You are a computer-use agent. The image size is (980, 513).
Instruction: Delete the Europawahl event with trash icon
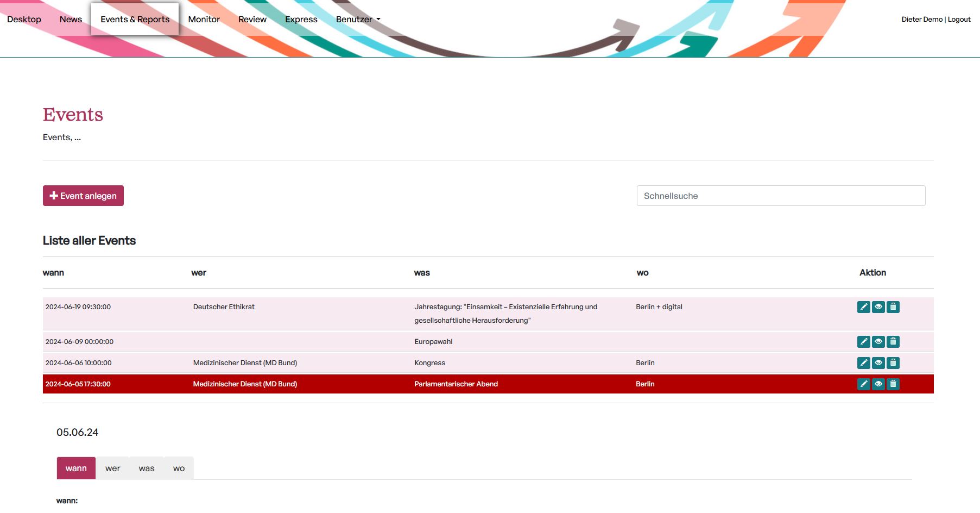(x=893, y=342)
